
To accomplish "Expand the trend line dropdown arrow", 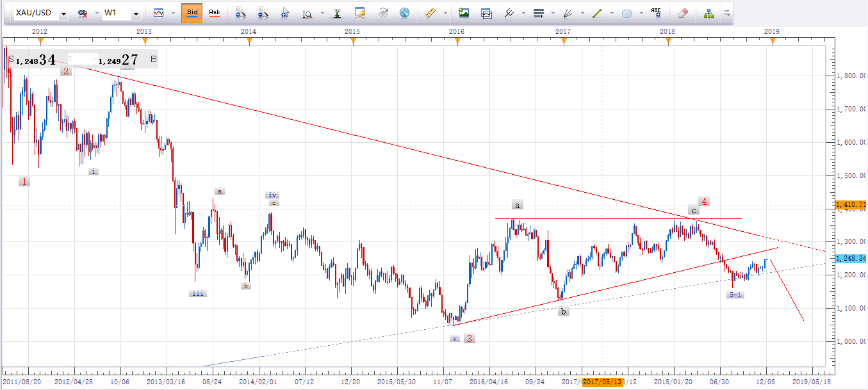I will (612, 13).
